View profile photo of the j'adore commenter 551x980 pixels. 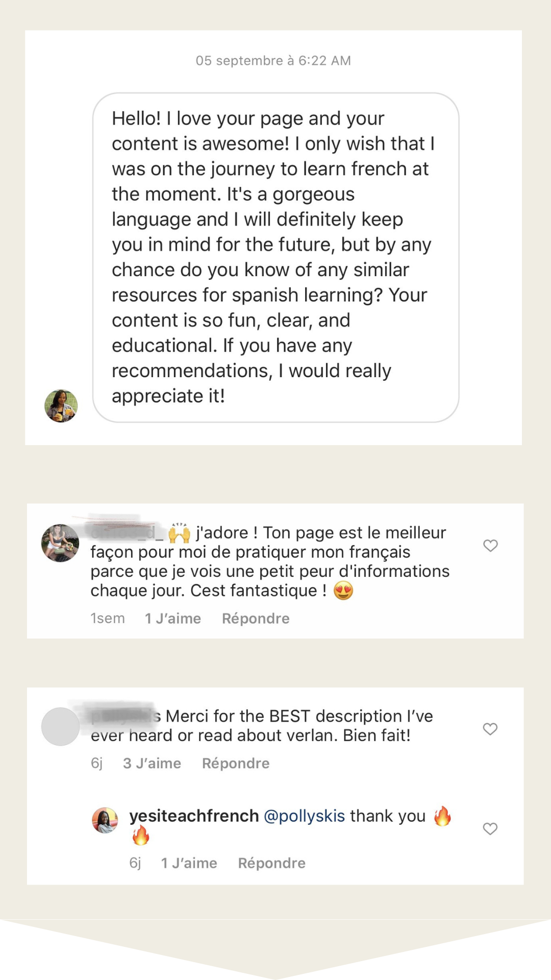(60, 543)
